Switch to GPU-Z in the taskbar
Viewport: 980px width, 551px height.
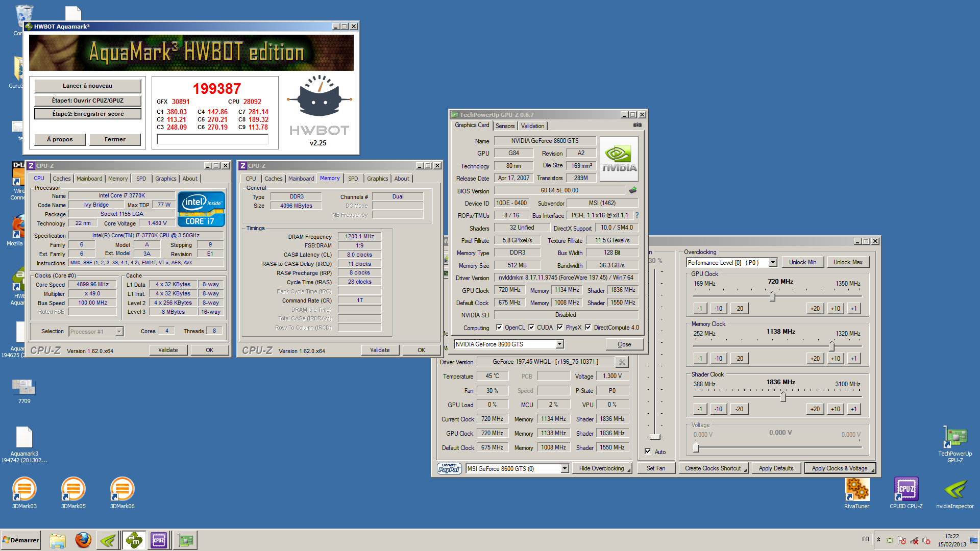(x=186, y=540)
